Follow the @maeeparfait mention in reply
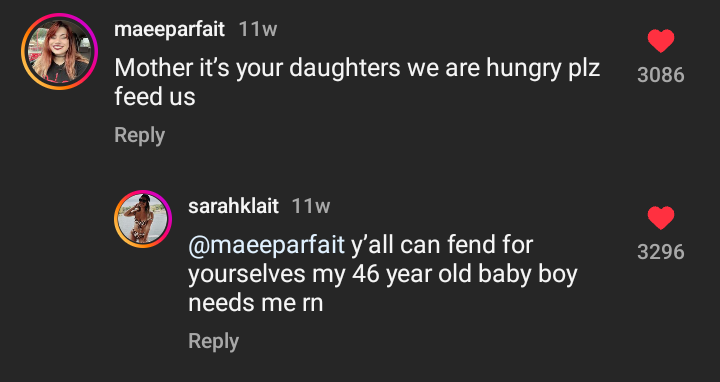 coord(266,245)
